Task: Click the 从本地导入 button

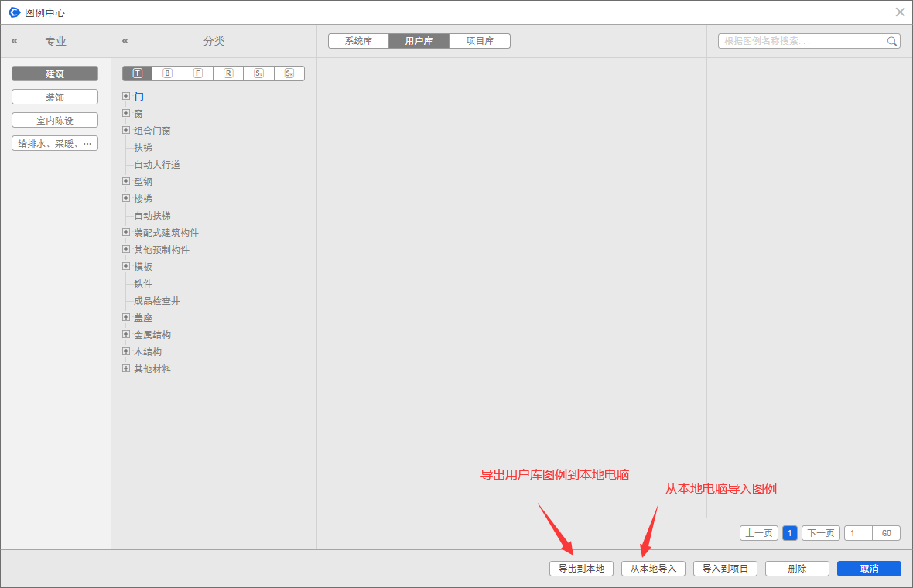Action: (x=653, y=569)
